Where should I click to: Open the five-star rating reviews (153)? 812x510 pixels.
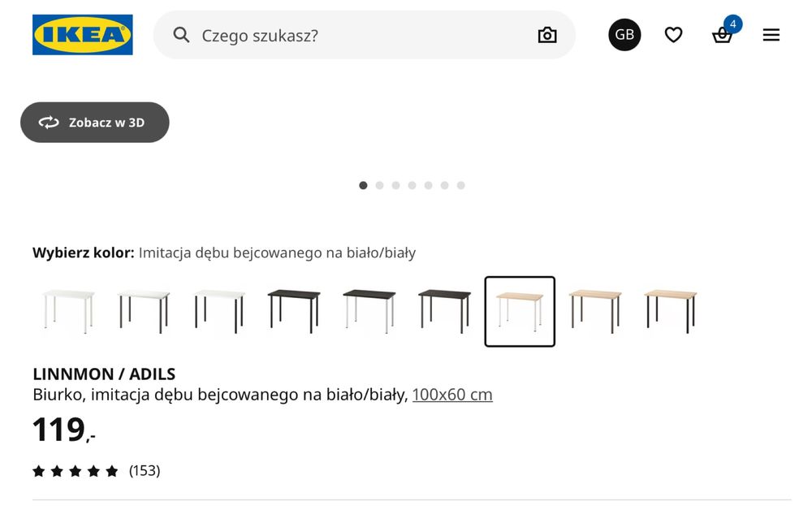click(96, 471)
